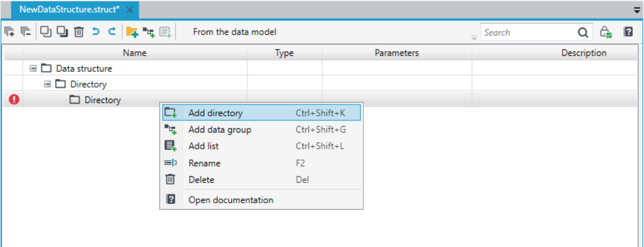Select the nested Directory row with error

(x=321, y=100)
